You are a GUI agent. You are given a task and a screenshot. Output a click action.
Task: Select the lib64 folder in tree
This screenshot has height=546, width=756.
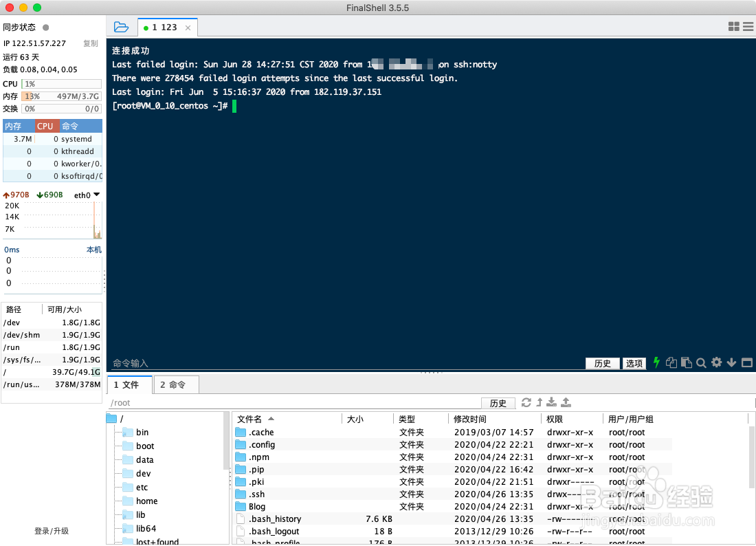tap(140, 528)
